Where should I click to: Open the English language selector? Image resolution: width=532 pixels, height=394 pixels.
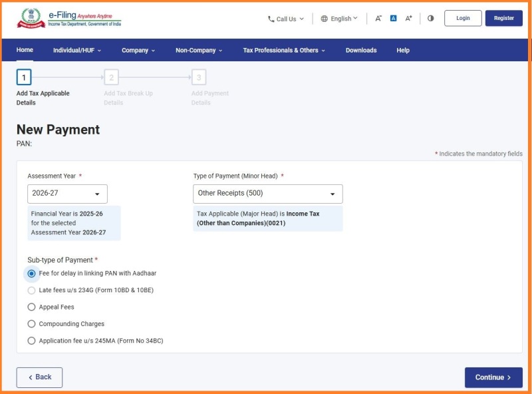(339, 19)
